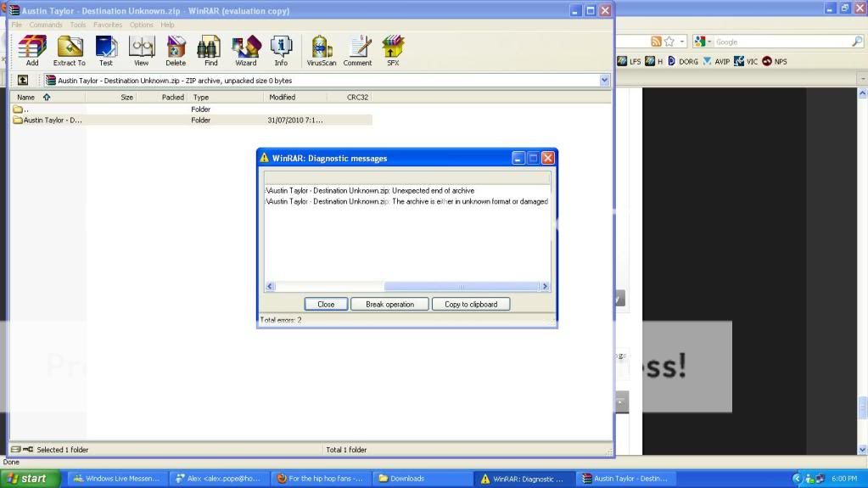
Task: Add archive Comment via toolbar
Action: [x=357, y=50]
